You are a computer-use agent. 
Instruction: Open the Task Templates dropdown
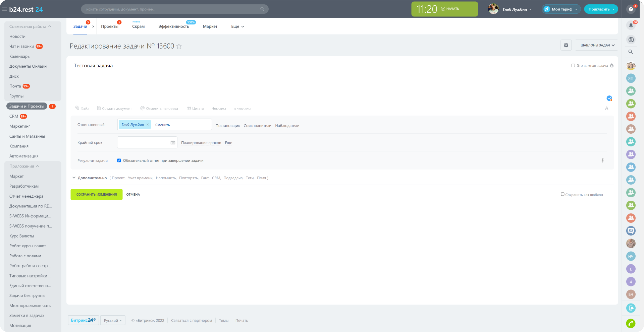coord(596,45)
